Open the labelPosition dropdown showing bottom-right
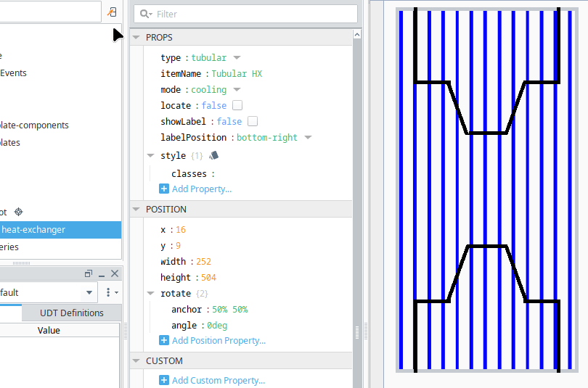Screen dimensions: 588x388 coord(308,138)
